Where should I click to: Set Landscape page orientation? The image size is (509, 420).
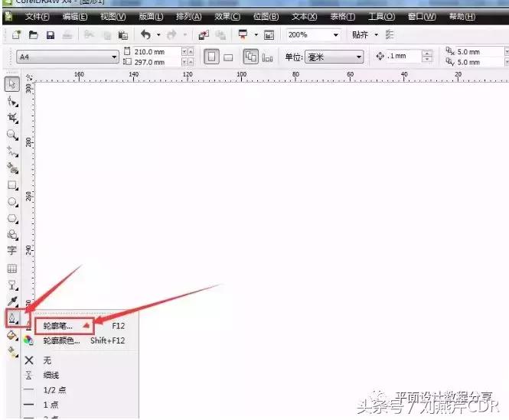pos(229,57)
